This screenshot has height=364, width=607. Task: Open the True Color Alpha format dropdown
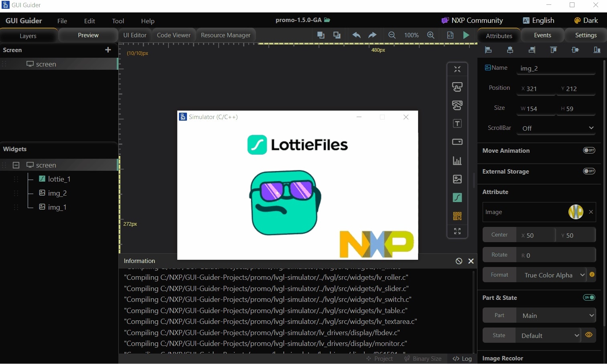553,275
